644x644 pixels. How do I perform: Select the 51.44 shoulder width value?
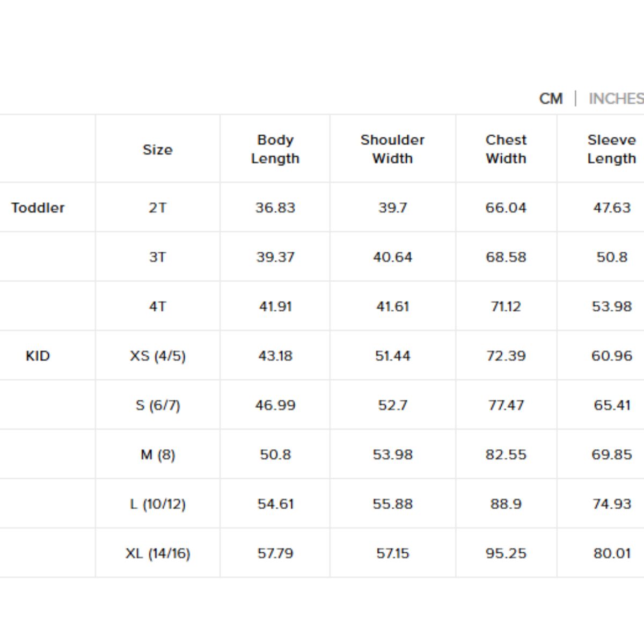392,356
